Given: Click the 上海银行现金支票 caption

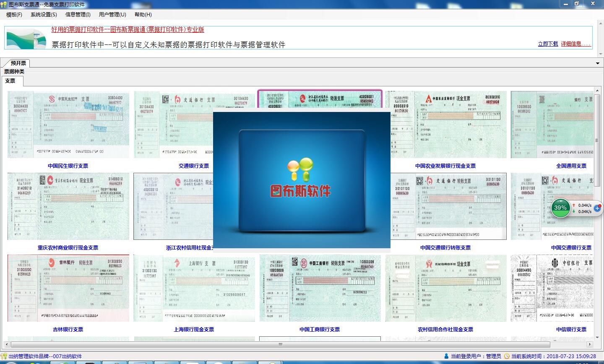Looking at the screenshot, I should (194, 330).
